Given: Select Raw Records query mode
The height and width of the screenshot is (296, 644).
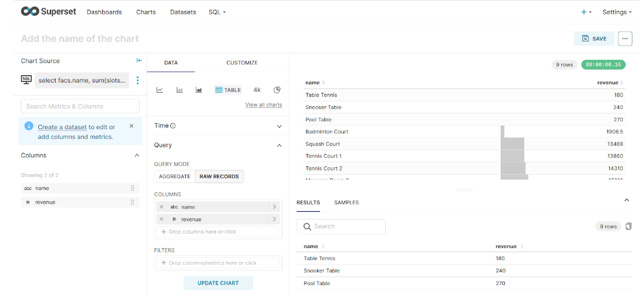Looking at the screenshot, I should (x=219, y=177).
